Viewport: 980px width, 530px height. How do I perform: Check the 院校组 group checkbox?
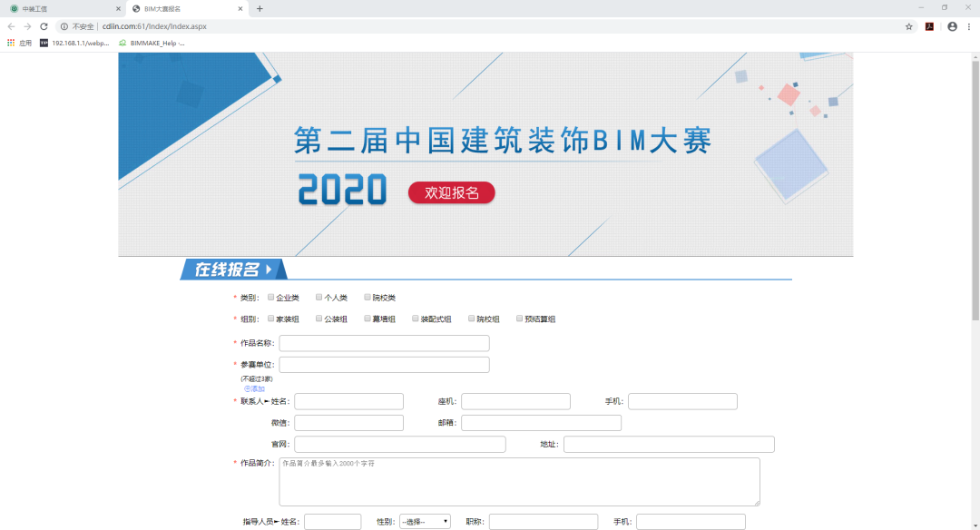(471, 319)
